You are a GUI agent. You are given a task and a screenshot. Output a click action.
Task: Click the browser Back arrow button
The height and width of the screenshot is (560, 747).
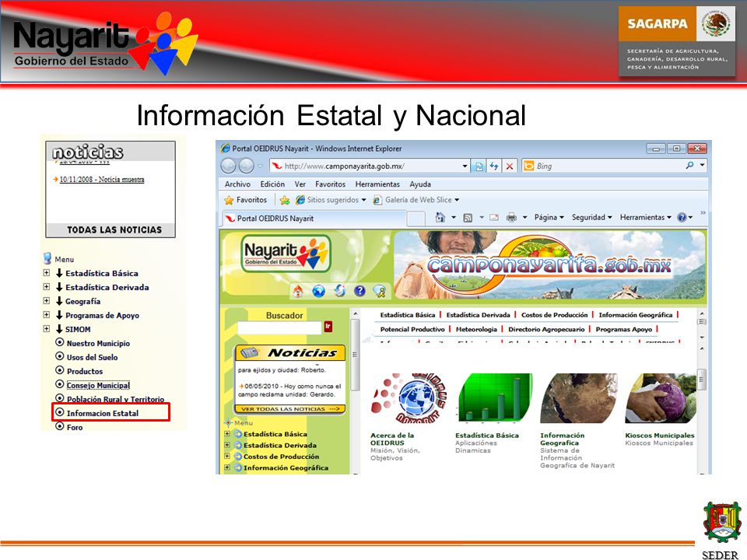[x=229, y=166]
